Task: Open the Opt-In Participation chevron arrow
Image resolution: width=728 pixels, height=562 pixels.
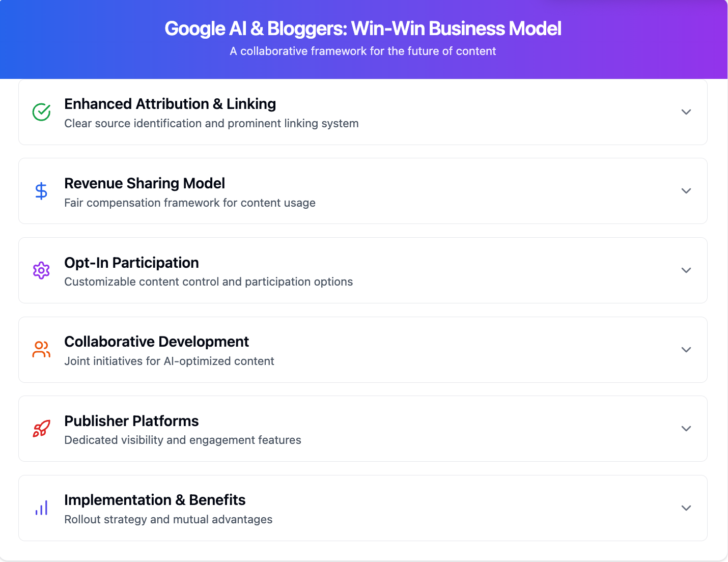Action: coord(686,270)
